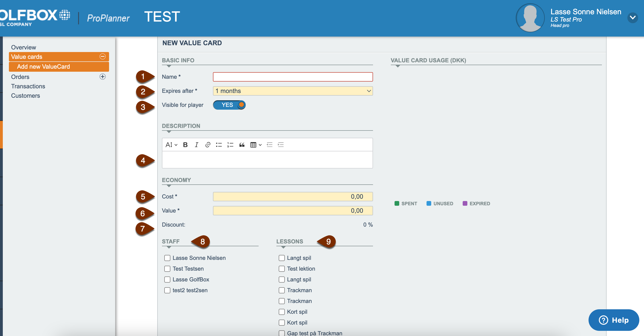Screen dimensions: 644x336
Task: Open the user account menu chevron
Action: (x=633, y=18)
